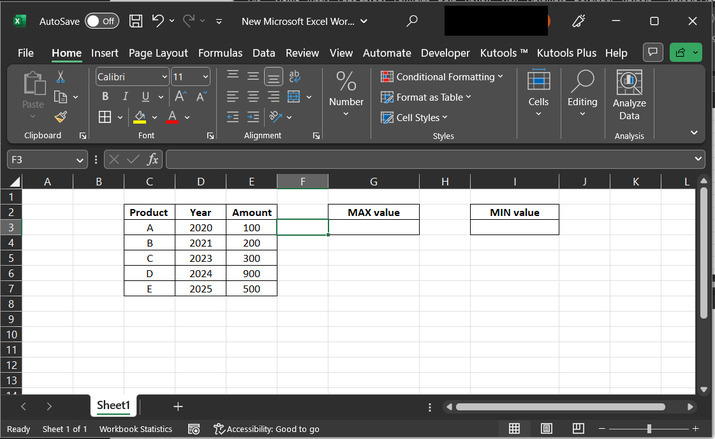Image resolution: width=715 pixels, height=439 pixels.
Task: Click the Analyze Data icon
Action: [x=629, y=83]
